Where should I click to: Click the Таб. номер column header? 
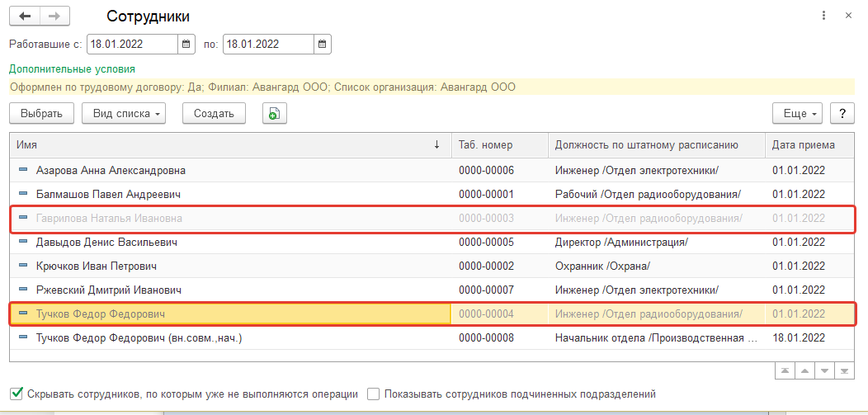[x=498, y=145]
